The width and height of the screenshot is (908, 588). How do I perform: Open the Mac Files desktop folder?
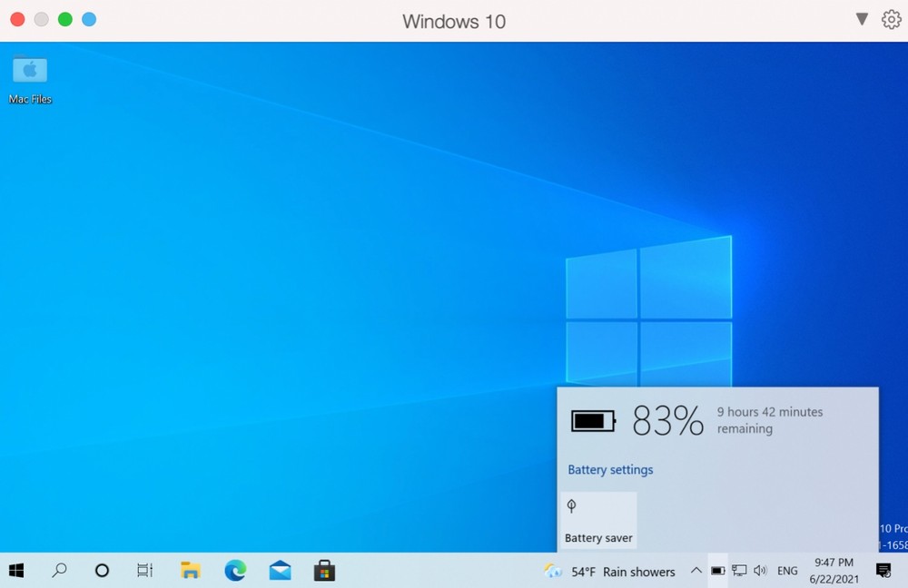point(30,80)
